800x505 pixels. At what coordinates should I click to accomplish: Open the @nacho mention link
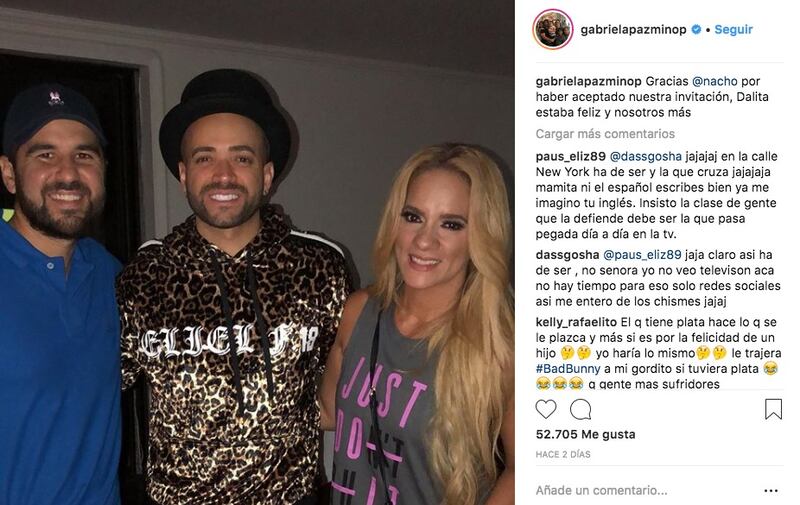click(714, 81)
